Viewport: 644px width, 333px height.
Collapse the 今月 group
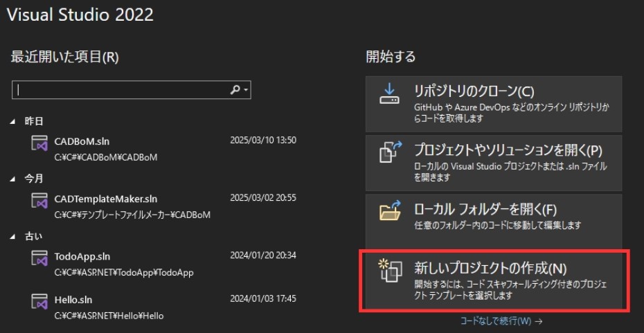[x=13, y=179]
